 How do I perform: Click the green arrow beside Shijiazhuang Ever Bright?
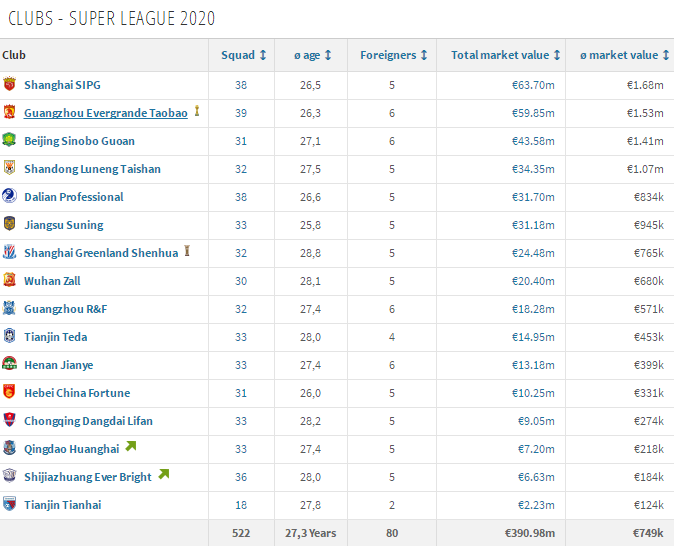coord(163,475)
